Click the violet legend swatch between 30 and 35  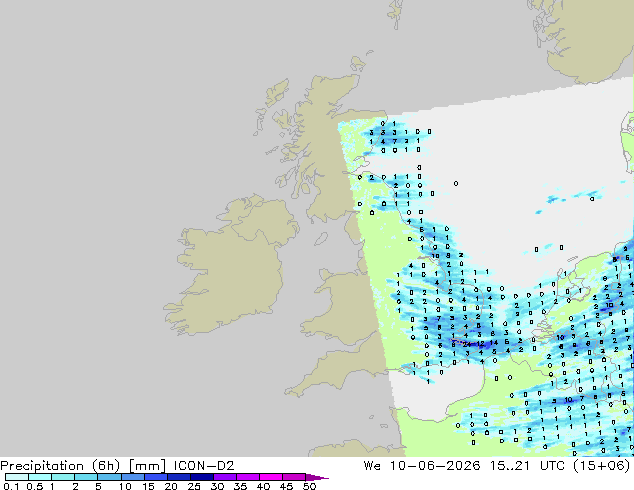pos(224,477)
